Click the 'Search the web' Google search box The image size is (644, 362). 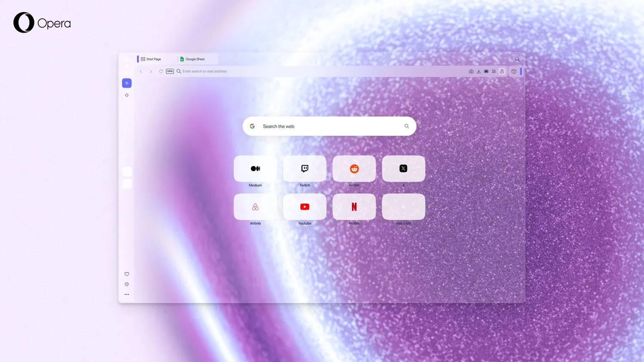(x=329, y=126)
